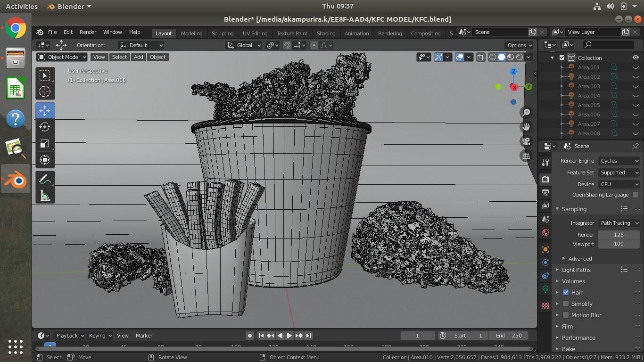Open the Sampling presets list icon
The width and height of the screenshot is (644, 362).
(x=624, y=209)
